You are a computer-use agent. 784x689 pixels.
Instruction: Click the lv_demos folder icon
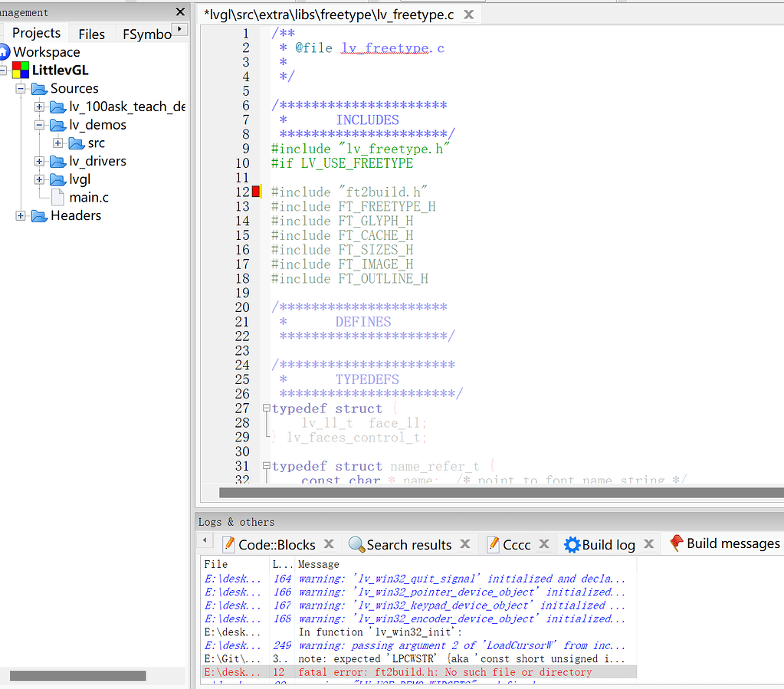58,125
